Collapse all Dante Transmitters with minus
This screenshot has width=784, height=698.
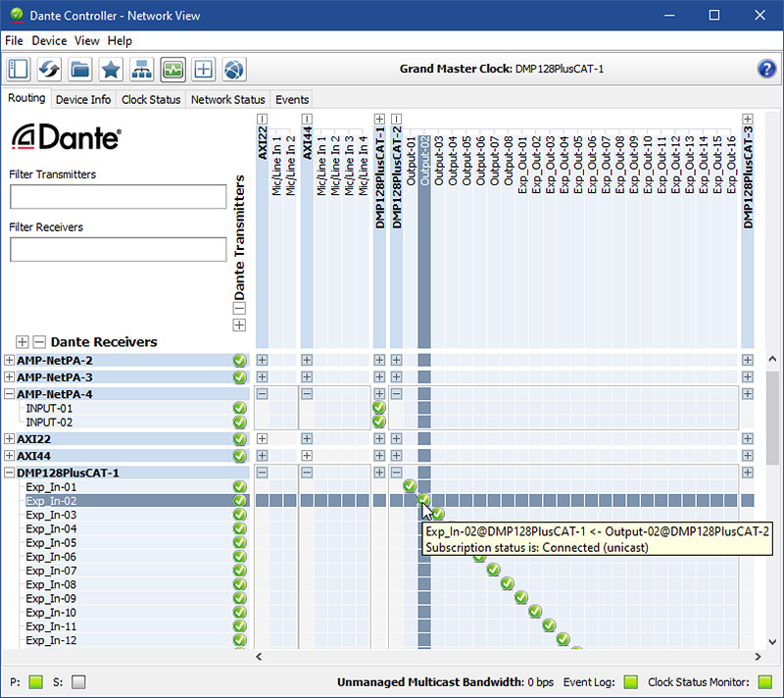tap(239, 309)
